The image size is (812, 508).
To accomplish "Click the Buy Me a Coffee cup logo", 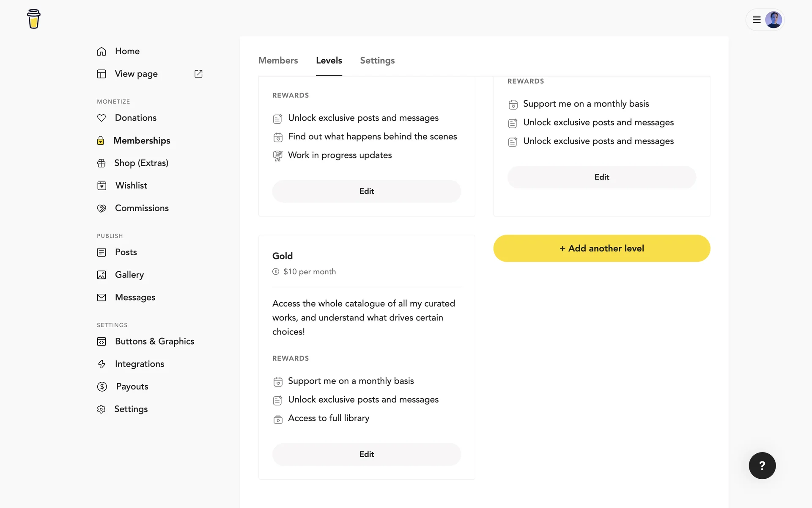I will pyautogui.click(x=34, y=19).
